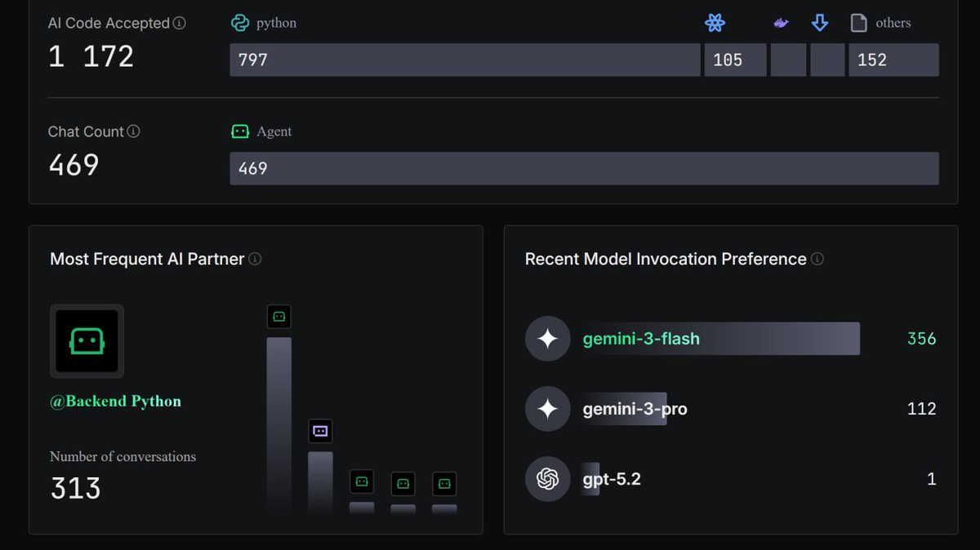Select the gemini-3-pro model row
Screen dimensions: 980x550
point(730,408)
